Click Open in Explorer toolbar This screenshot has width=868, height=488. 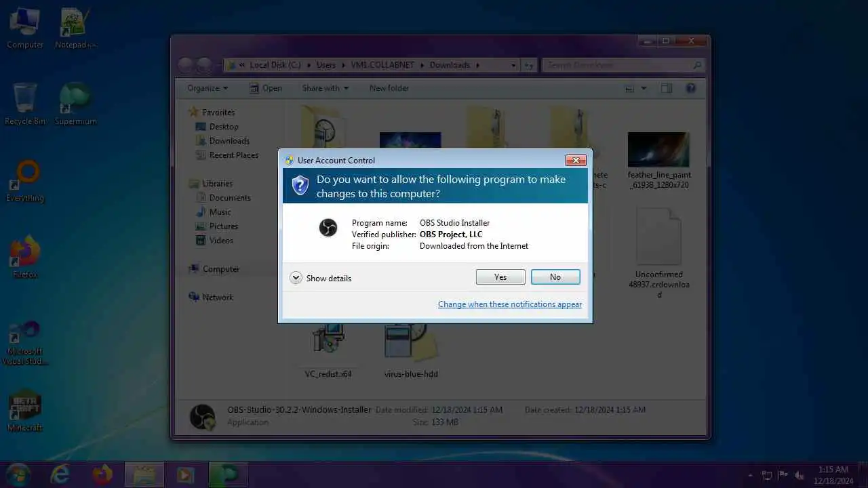tap(265, 88)
